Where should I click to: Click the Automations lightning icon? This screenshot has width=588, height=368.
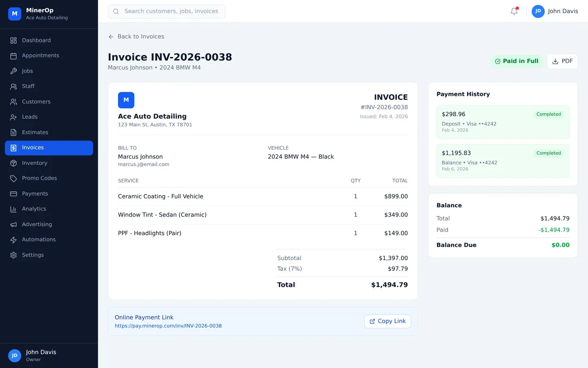13,240
